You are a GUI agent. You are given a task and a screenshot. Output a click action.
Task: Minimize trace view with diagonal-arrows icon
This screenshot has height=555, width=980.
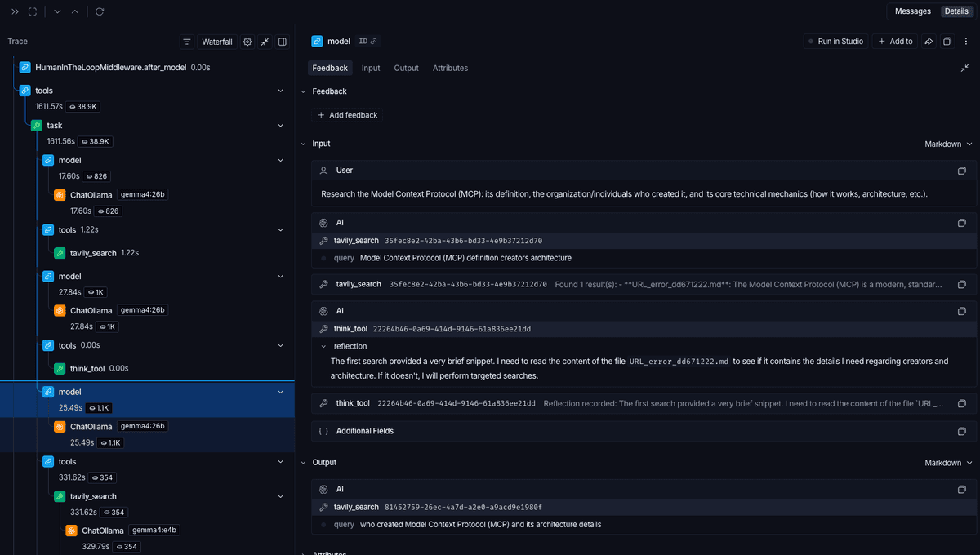pyautogui.click(x=265, y=42)
